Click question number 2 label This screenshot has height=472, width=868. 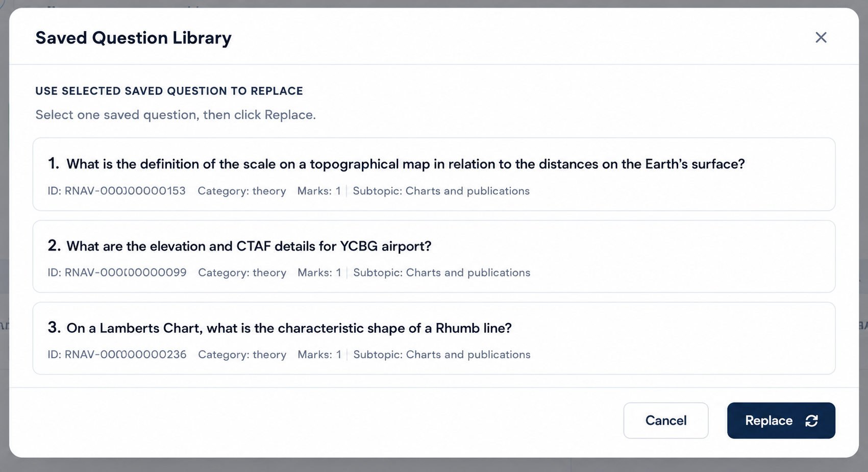click(x=54, y=245)
